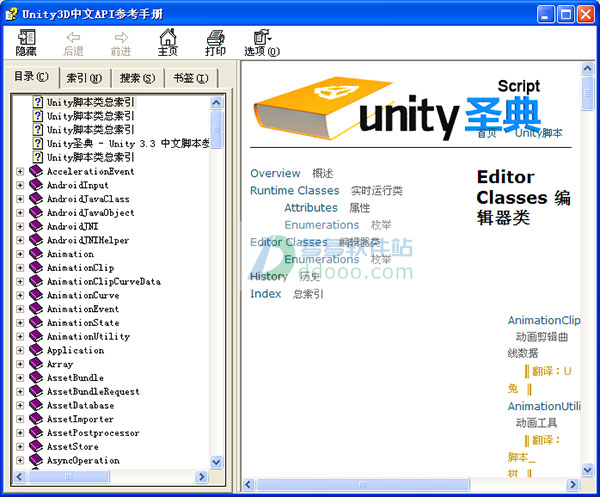The image size is (600, 497).
Task: Select 'Unity圣典 - Unity 3.3' tree entry
Action: (x=128, y=144)
